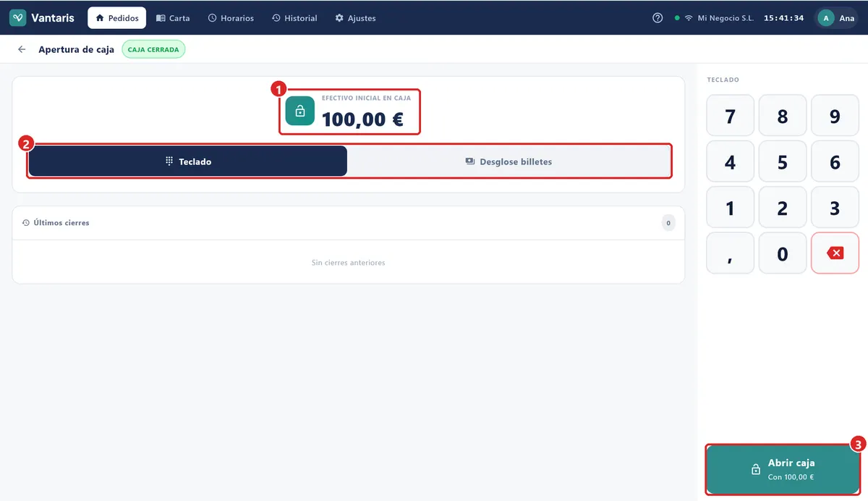Delete last digit with backspace key

[835, 253]
